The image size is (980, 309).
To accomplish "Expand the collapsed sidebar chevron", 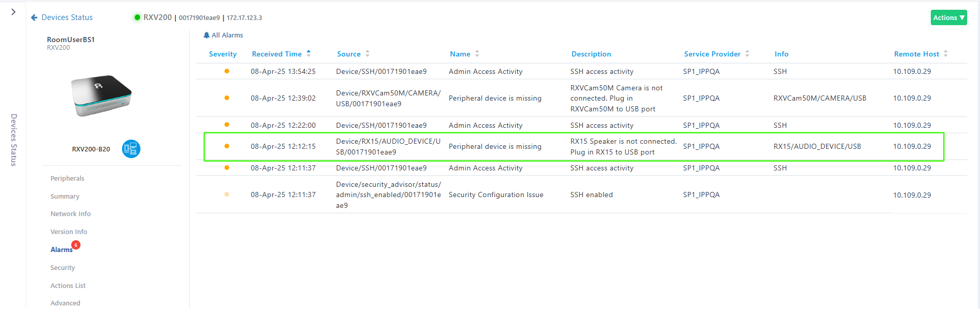I will [x=13, y=12].
